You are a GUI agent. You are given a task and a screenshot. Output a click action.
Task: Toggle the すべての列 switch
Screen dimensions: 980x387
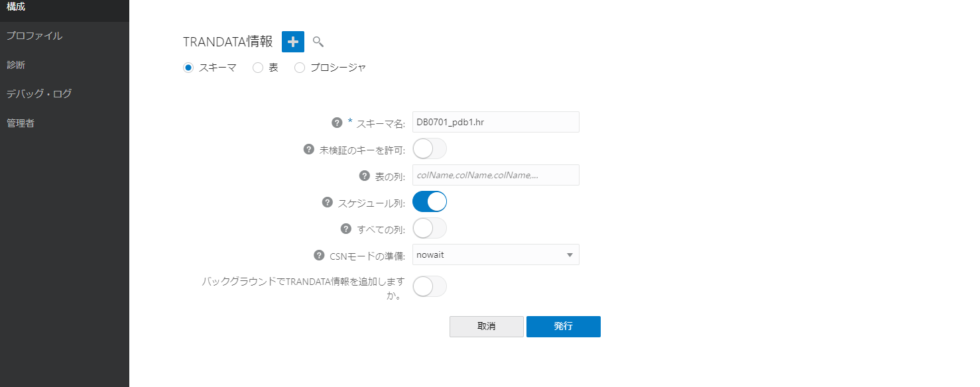coord(430,228)
